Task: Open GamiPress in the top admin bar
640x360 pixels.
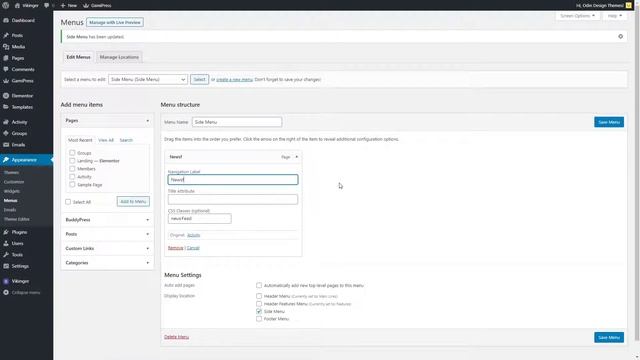Action: click(x=97, y=5)
